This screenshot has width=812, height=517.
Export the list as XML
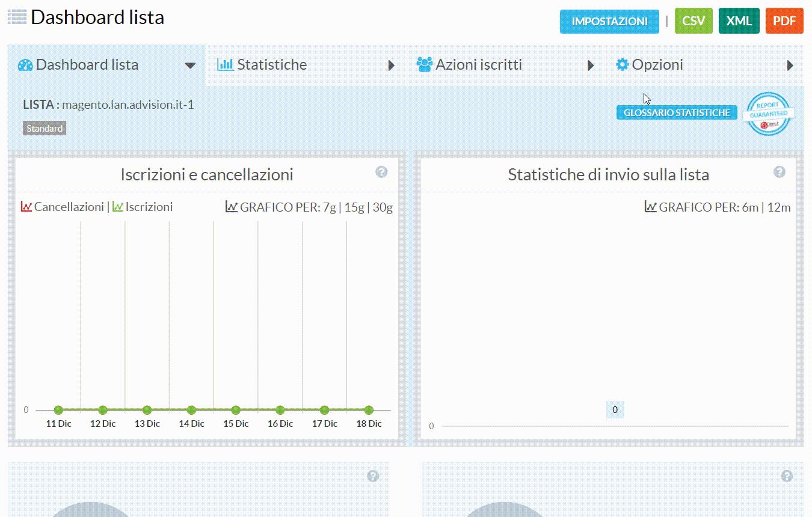coord(739,21)
